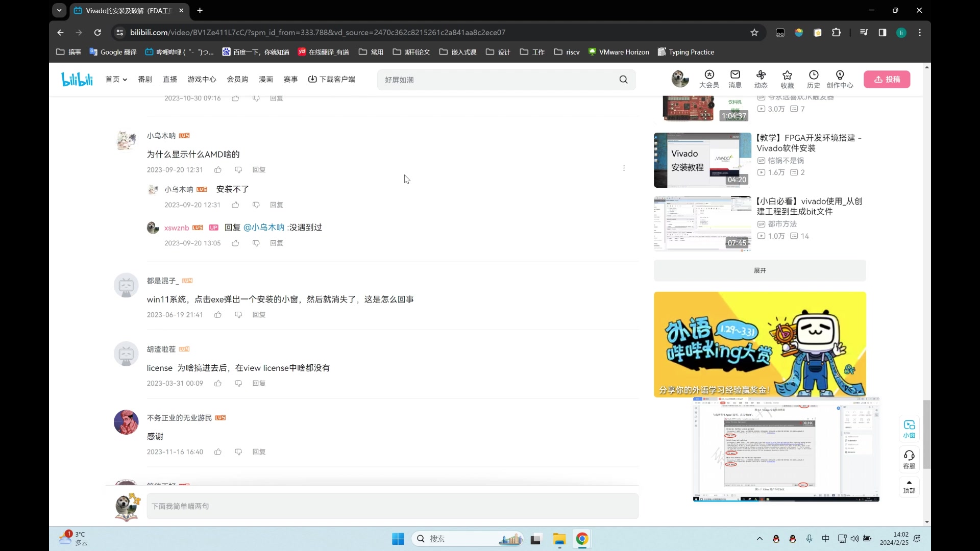
Task: Click the search magnifier icon in bilibili search box
Action: [x=623, y=80]
